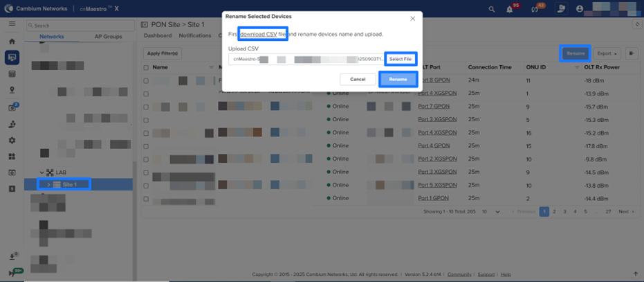
Task: Tick the last device row checkbox
Action: point(146,198)
